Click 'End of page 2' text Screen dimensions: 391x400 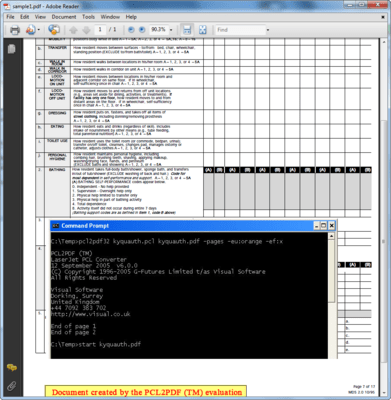73,332
